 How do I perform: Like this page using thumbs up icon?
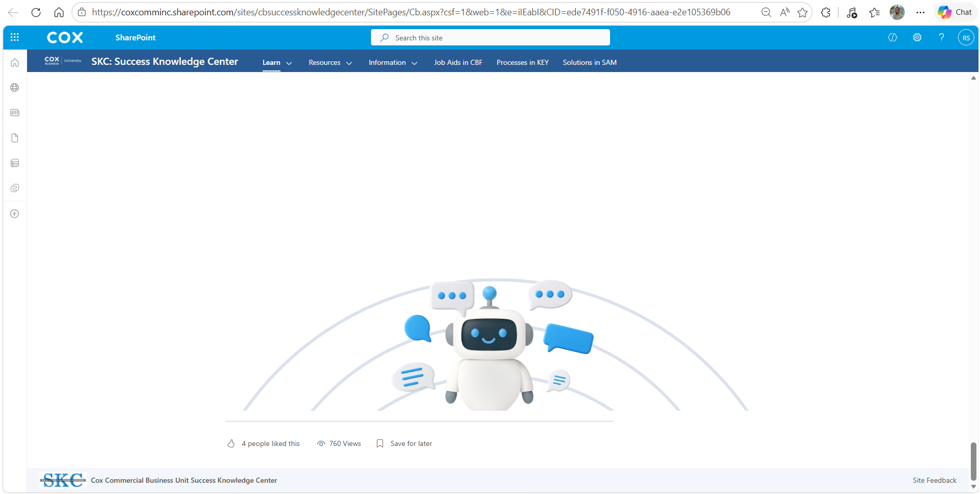(231, 443)
